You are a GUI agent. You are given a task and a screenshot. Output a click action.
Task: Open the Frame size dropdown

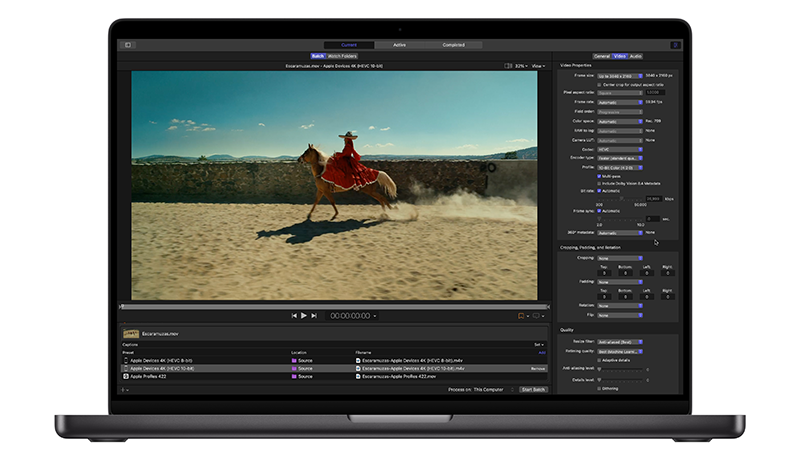[x=620, y=75]
